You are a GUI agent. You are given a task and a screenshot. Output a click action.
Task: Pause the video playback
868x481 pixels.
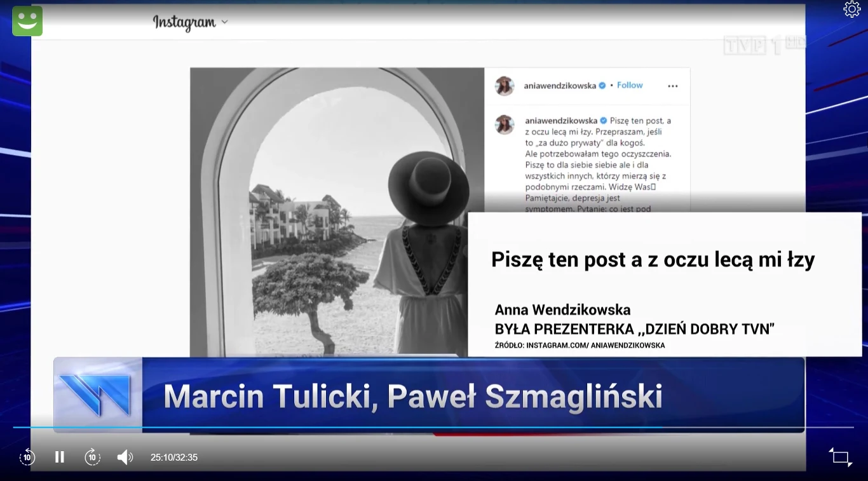click(x=59, y=457)
